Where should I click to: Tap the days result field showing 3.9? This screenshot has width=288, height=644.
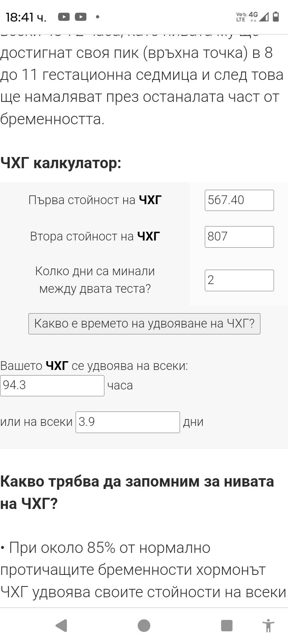128,422
